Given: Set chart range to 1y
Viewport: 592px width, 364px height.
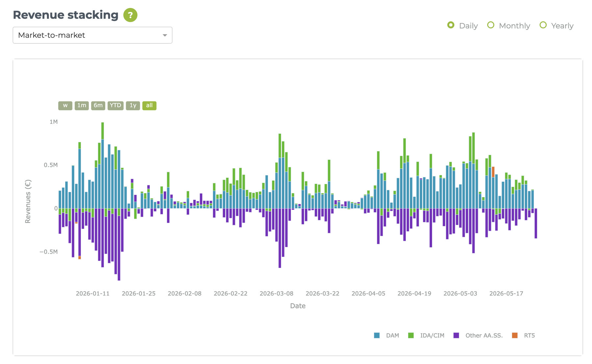Looking at the screenshot, I should coord(133,105).
